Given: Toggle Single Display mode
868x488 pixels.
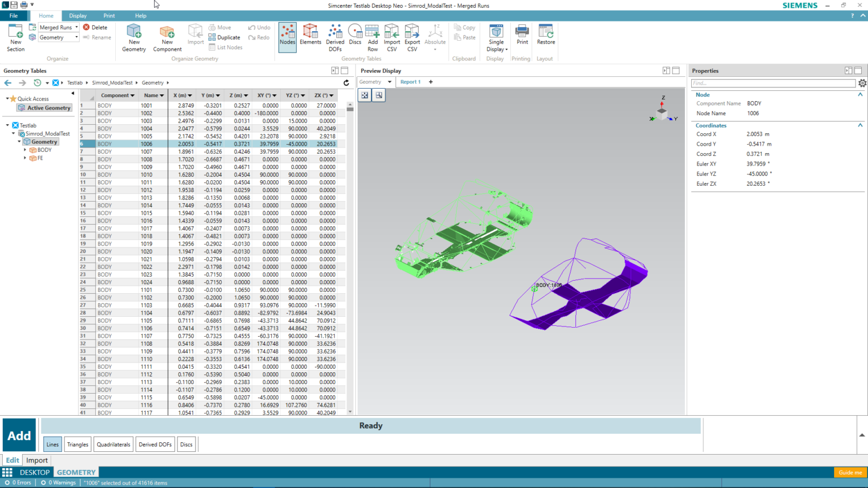Looking at the screenshot, I should point(496,37).
